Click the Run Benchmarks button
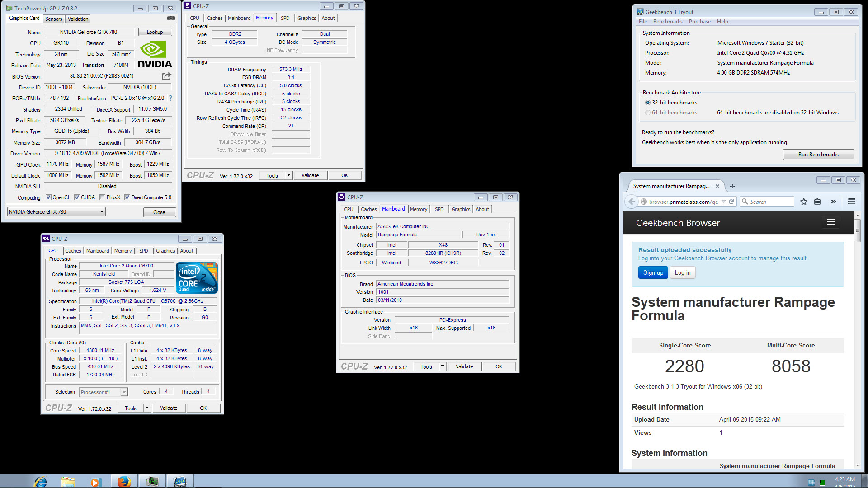The width and height of the screenshot is (868, 488). [818, 155]
